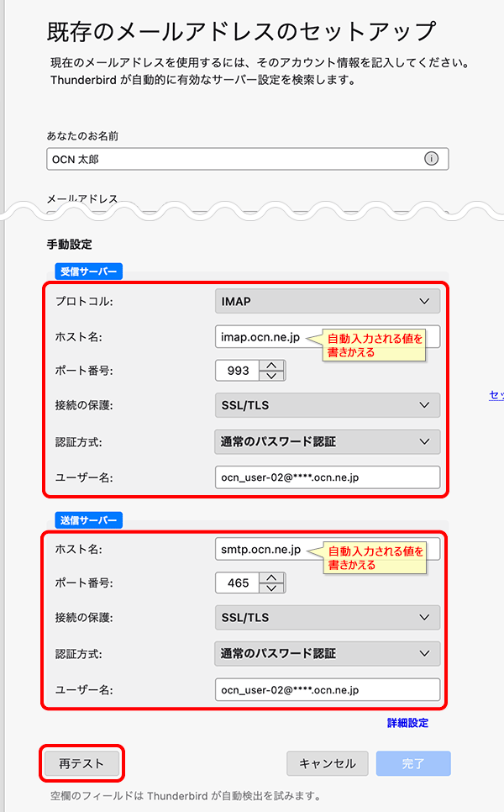Viewport: 504px width, 812px height.
Task: Expand incoming authentication method dropdown
Action: [x=328, y=441]
